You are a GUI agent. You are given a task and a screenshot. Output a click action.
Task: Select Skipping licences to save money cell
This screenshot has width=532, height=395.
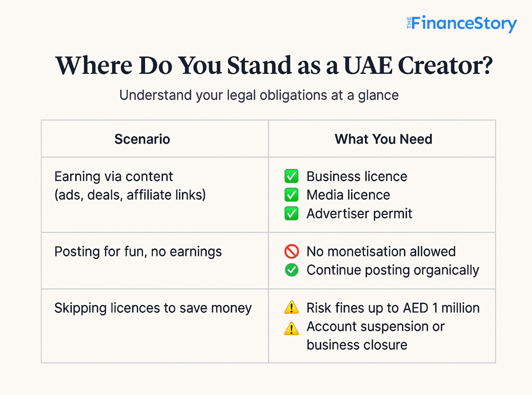(155, 326)
